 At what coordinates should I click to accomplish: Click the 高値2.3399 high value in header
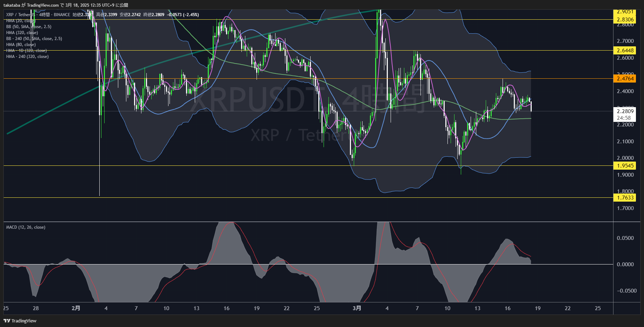coord(107,15)
